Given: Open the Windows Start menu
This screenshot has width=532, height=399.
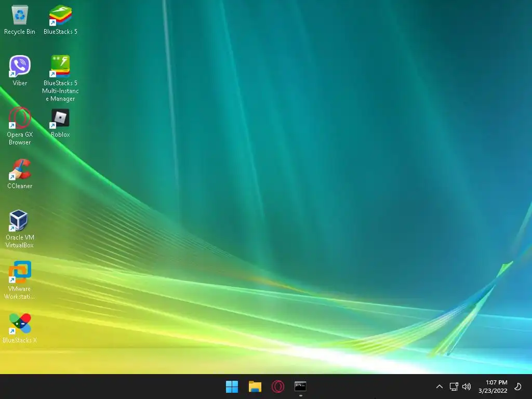Looking at the screenshot, I should click(232, 387).
